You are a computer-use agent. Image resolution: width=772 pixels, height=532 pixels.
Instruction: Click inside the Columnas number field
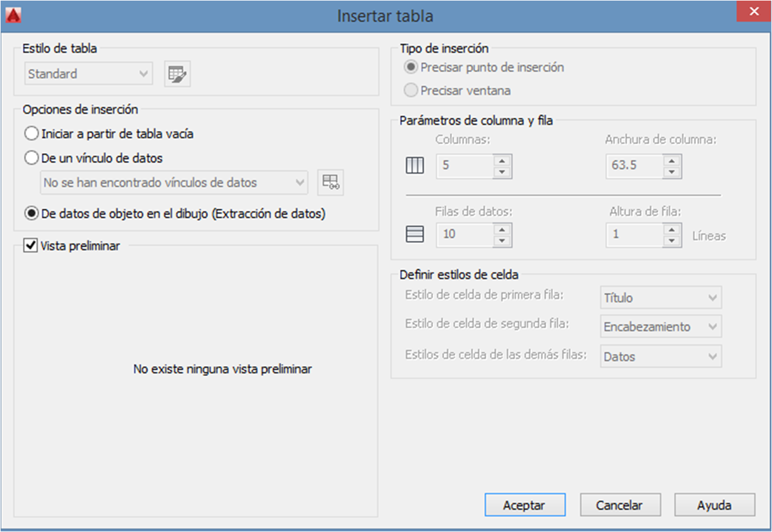tap(464, 166)
